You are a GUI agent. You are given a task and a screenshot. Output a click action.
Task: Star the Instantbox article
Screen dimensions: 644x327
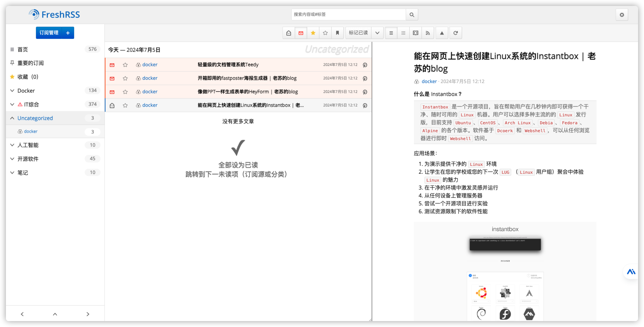pyautogui.click(x=125, y=105)
